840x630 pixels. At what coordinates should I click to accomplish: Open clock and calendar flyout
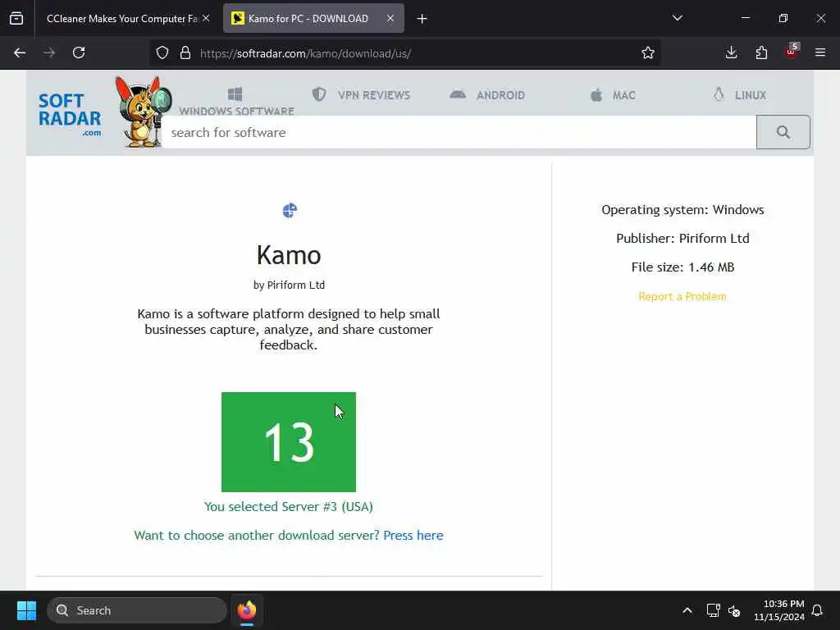(x=779, y=610)
